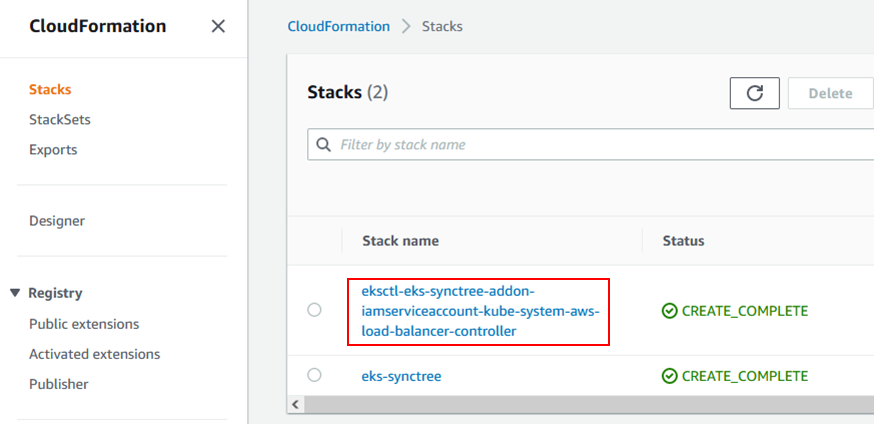
Task: Click the Stacks breadcrumb text
Action: click(442, 26)
